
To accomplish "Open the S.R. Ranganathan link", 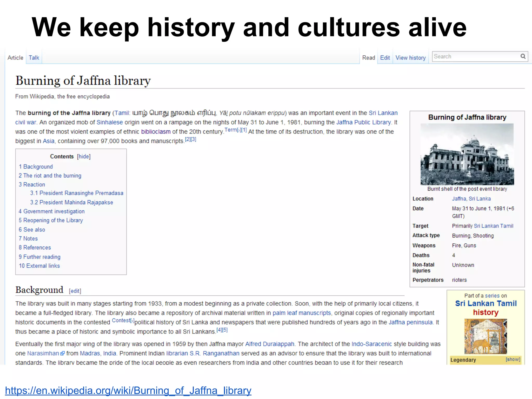I will [215, 353].
